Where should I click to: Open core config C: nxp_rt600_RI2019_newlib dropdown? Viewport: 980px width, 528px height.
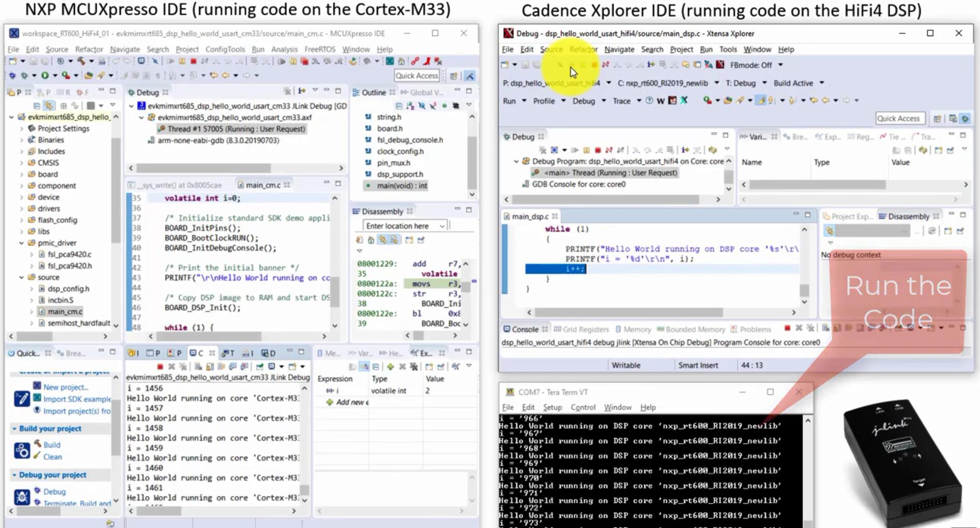click(x=717, y=83)
